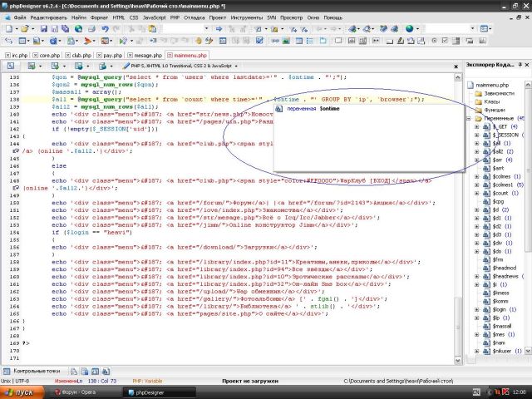Click mainmenu.php file icon in explorer tree

[x=472, y=84]
